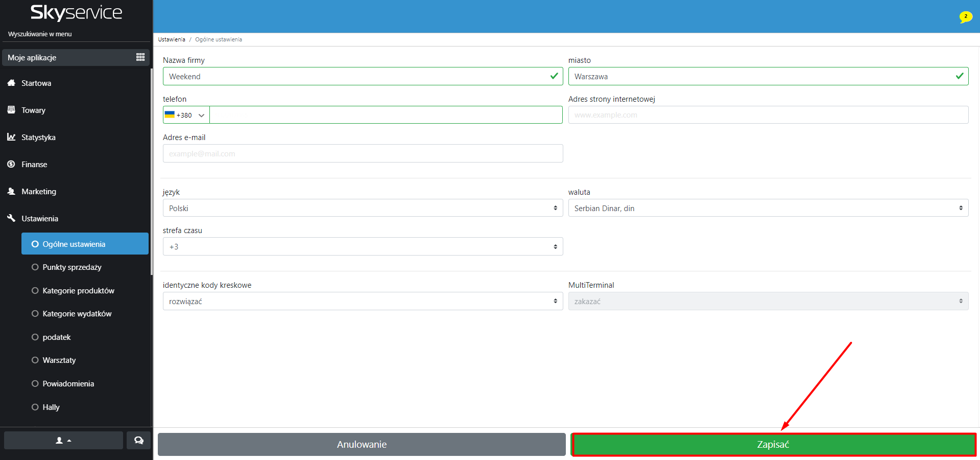Select the podatek radio item
Screen dimensions: 980x460
35,337
